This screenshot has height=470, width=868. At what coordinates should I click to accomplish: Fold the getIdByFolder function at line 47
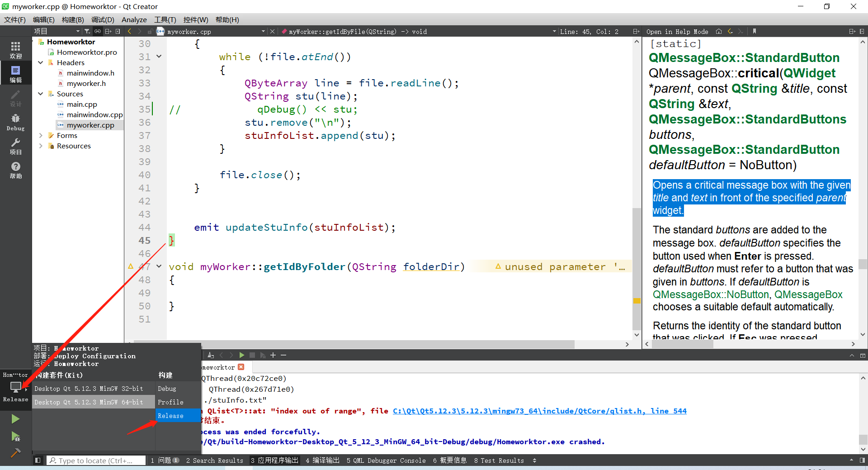coord(159,266)
